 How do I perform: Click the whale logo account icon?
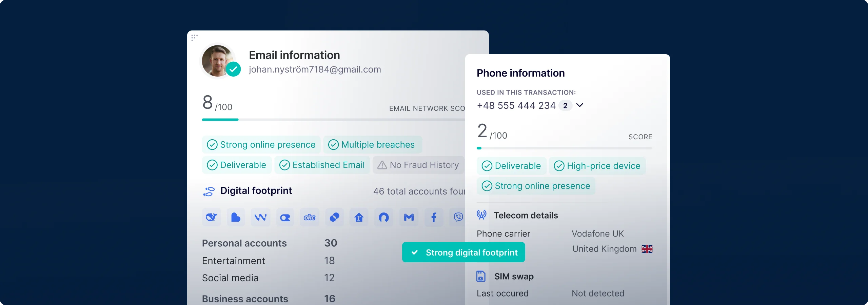click(212, 217)
